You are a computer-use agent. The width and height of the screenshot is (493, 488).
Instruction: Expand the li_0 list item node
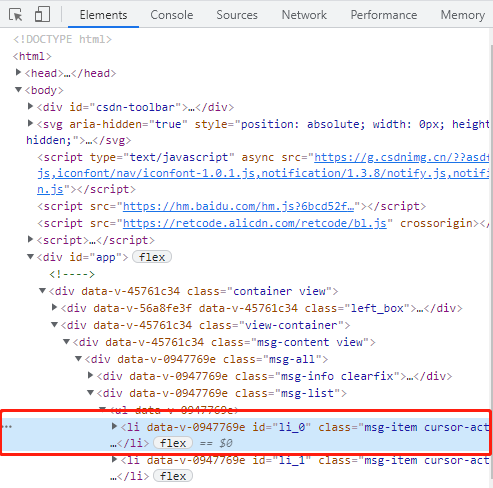[114, 426]
